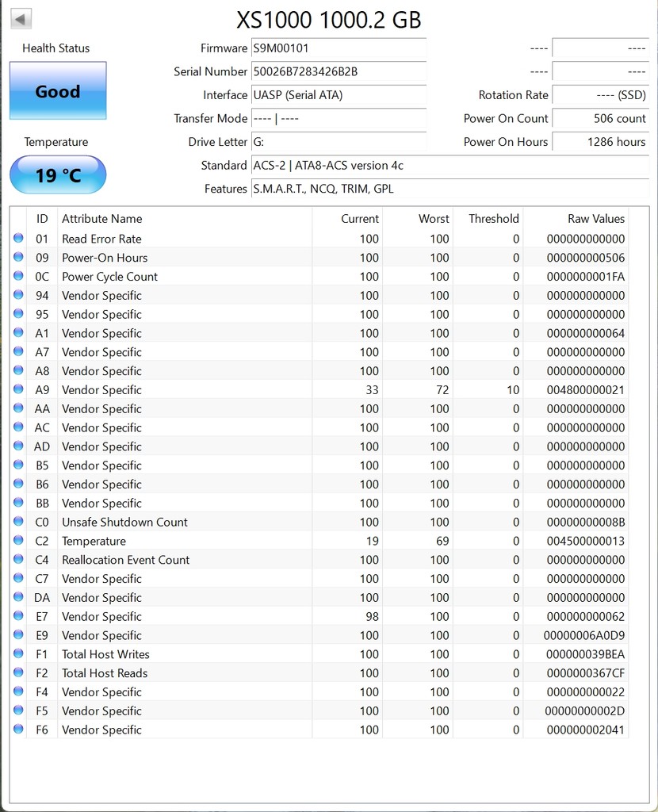Click the status icon for Reallocation Event Count
Screen dimensions: 658x812
point(19,560)
